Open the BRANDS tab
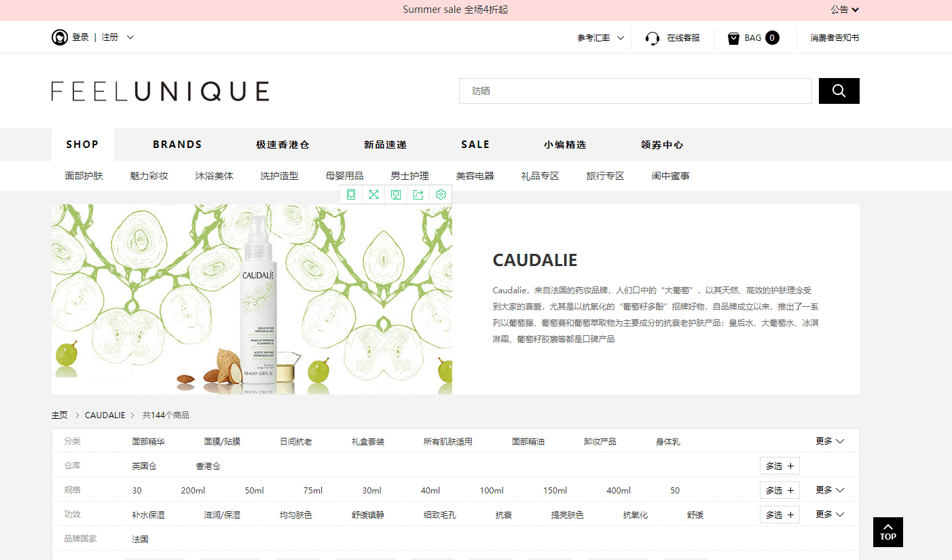 coord(177,145)
